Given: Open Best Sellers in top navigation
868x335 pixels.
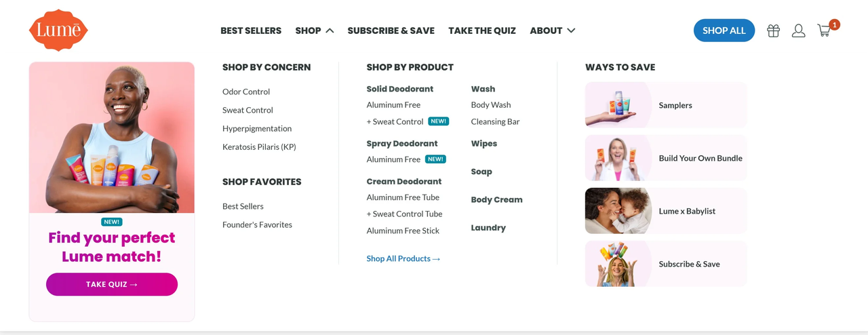Looking at the screenshot, I should coord(251,31).
